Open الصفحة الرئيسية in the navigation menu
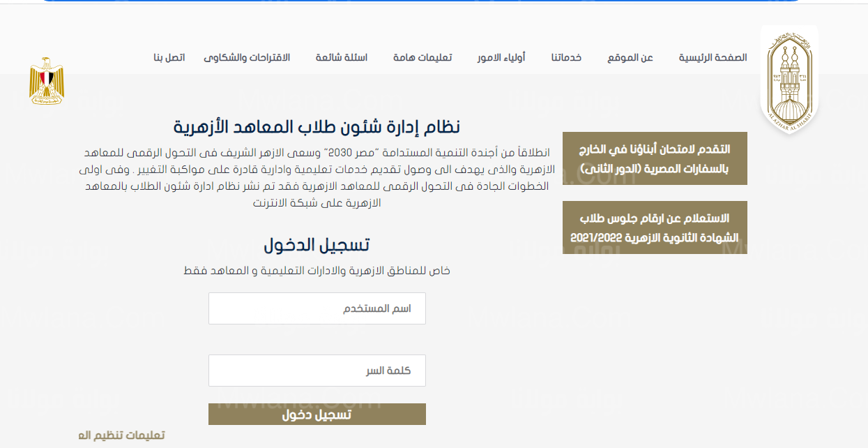The height and width of the screenshot is (448, 868). 713,57
